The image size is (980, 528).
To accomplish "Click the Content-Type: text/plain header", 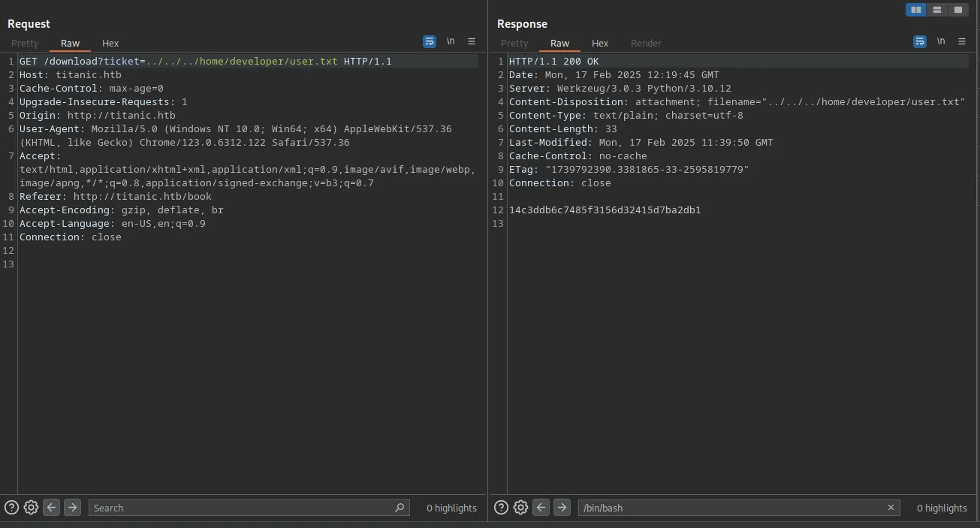I will coord(626,116).
